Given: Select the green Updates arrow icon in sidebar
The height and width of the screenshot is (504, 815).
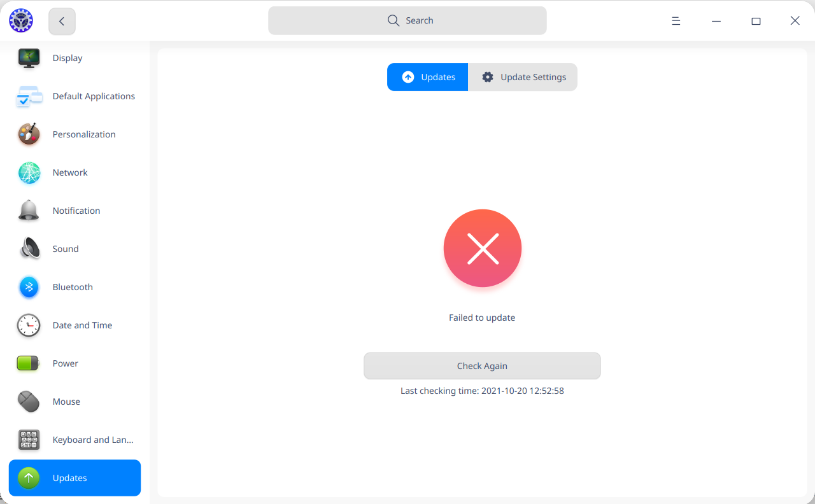Looking at the screenshot, I should (29, 478).
